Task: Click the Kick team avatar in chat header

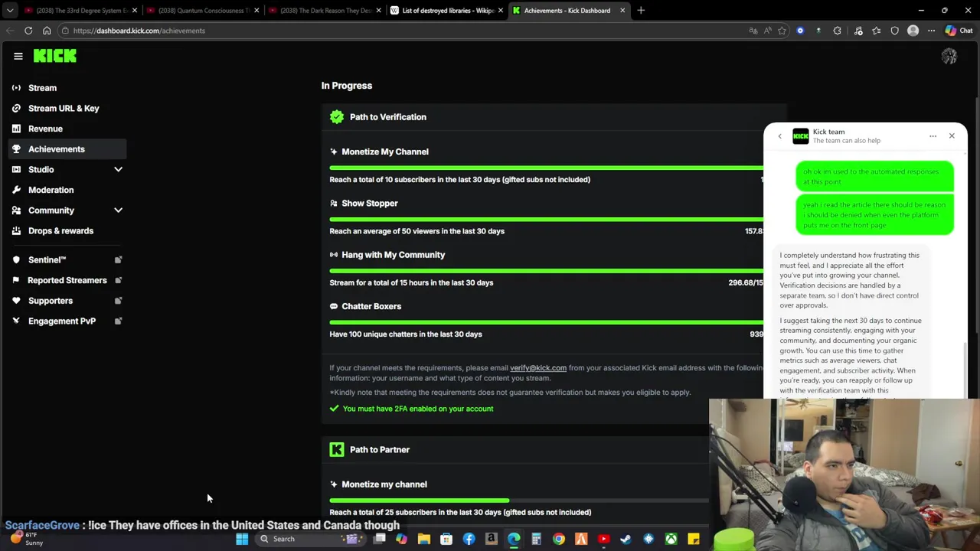Action: (801, 136)
